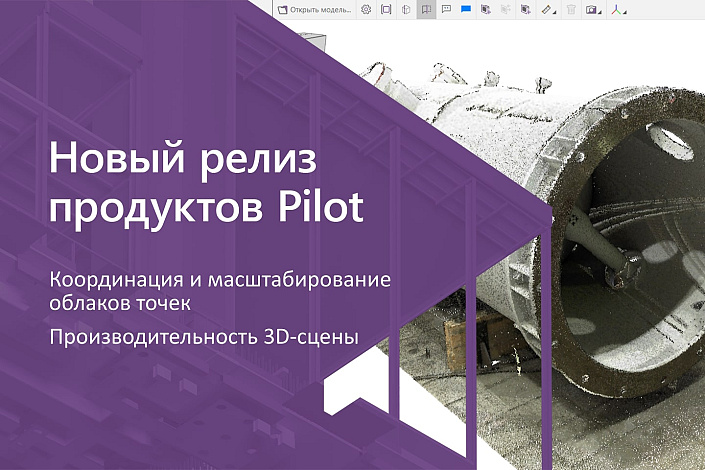Click the blue filled rectangle icon
Screen dimensions: 705x470
466,10
